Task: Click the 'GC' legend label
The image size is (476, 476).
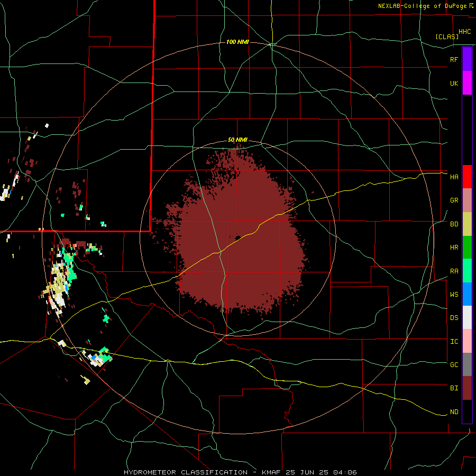Action: tap(454, 365)
